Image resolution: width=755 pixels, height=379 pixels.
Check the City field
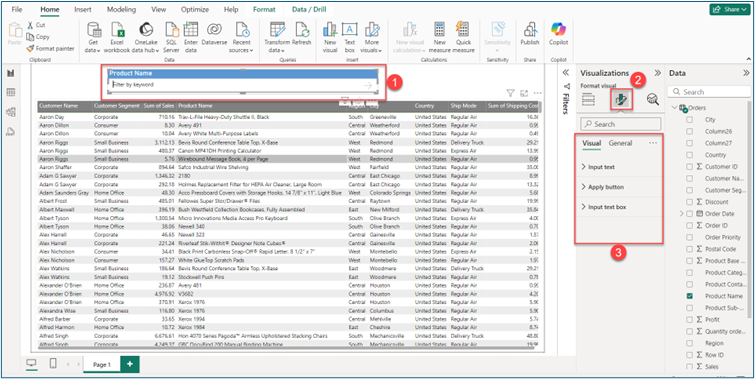click(690, 119)
